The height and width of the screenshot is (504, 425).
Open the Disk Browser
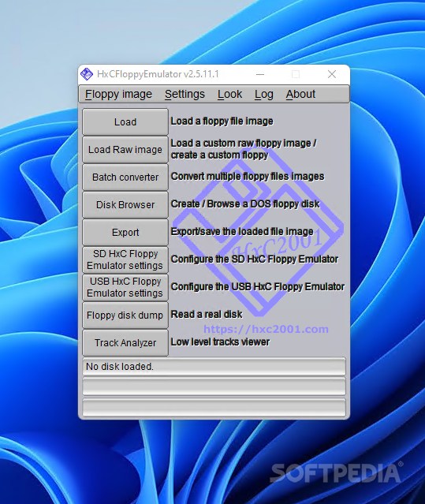pos(125,205)
